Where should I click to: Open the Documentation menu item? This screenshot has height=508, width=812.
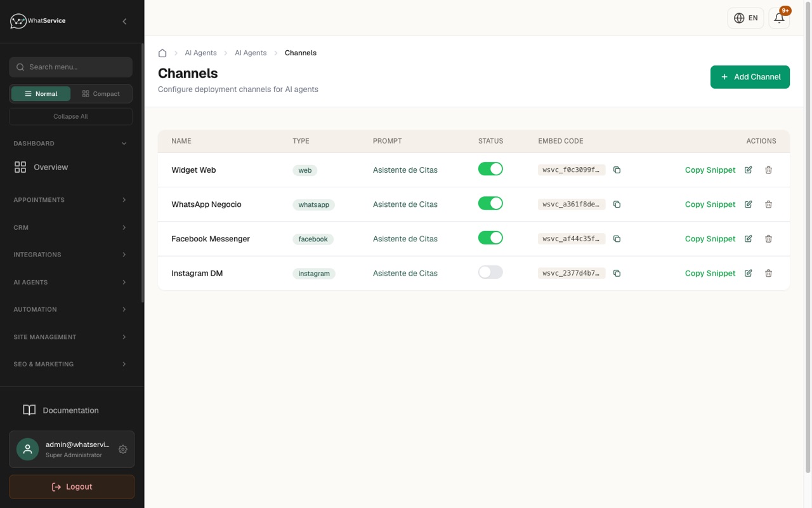pyautogui.click(x=70, y=410)
